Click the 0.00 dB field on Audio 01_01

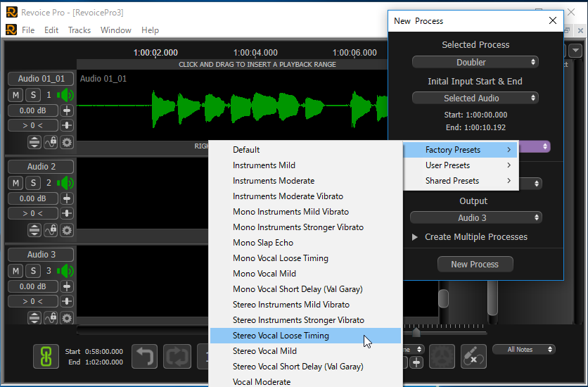coord(33,110)
